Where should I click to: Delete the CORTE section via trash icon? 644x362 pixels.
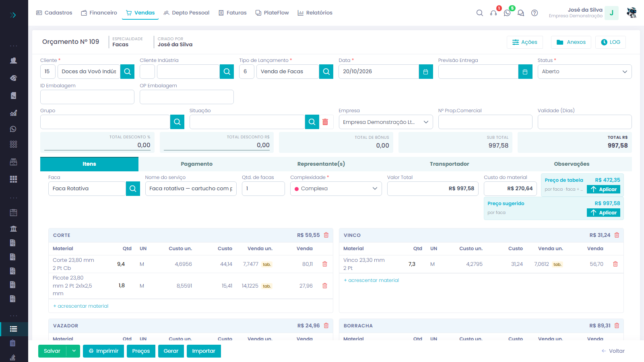click(326, 235)
